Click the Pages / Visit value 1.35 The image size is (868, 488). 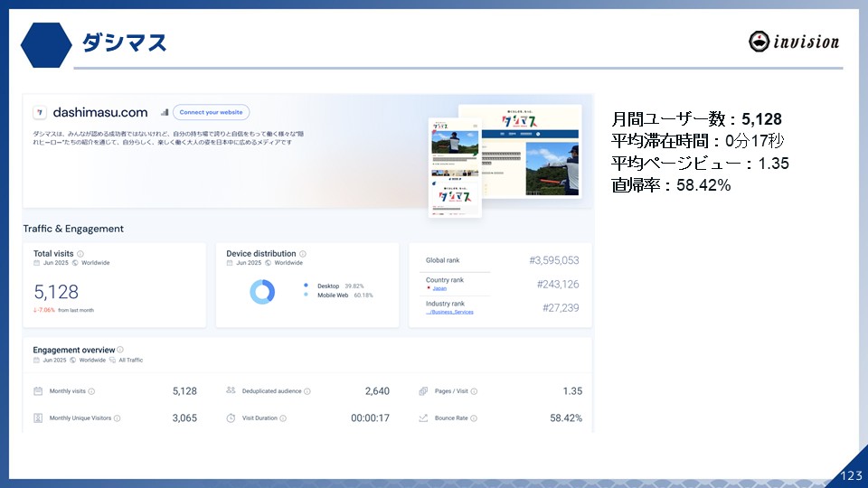click(572, 391)
